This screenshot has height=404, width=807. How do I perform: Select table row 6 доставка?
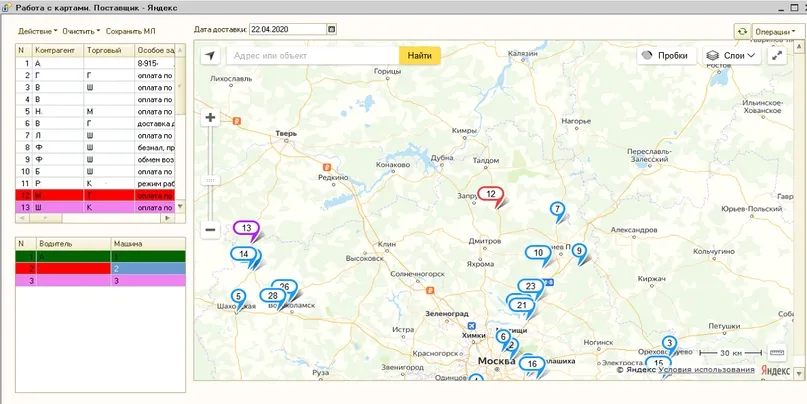pos(95,124)
